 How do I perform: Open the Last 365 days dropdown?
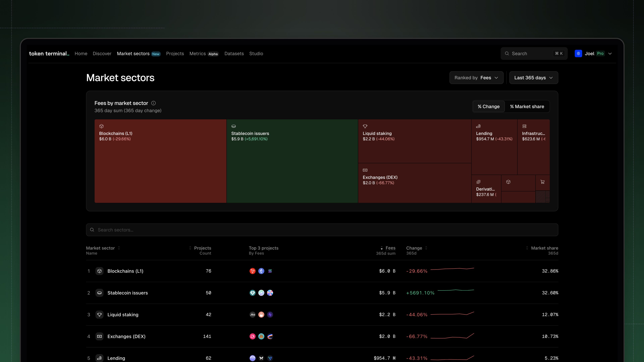click(x=533, y=78)
